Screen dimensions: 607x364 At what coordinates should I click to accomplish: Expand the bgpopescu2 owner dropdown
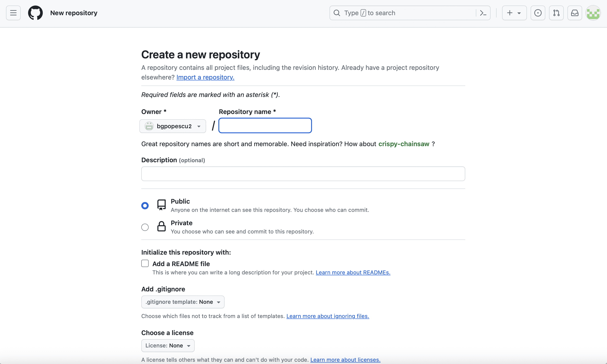click(x=173, y=126)
